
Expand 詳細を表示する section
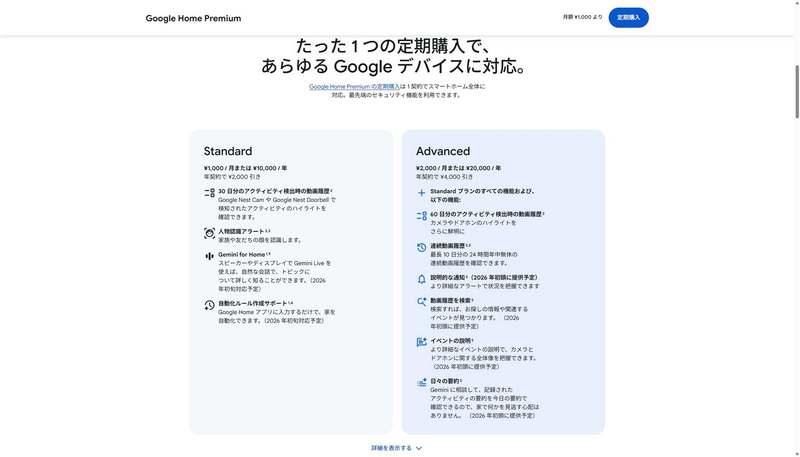coord(396,448)
